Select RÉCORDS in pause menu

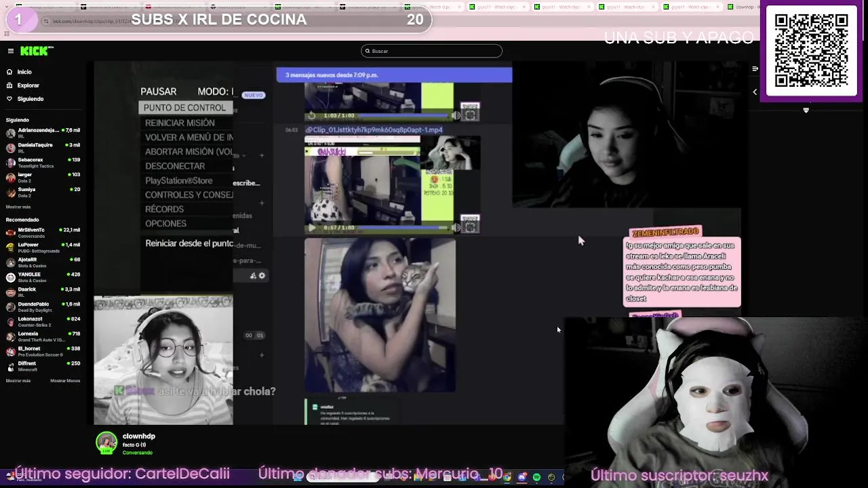pos(164,209)
